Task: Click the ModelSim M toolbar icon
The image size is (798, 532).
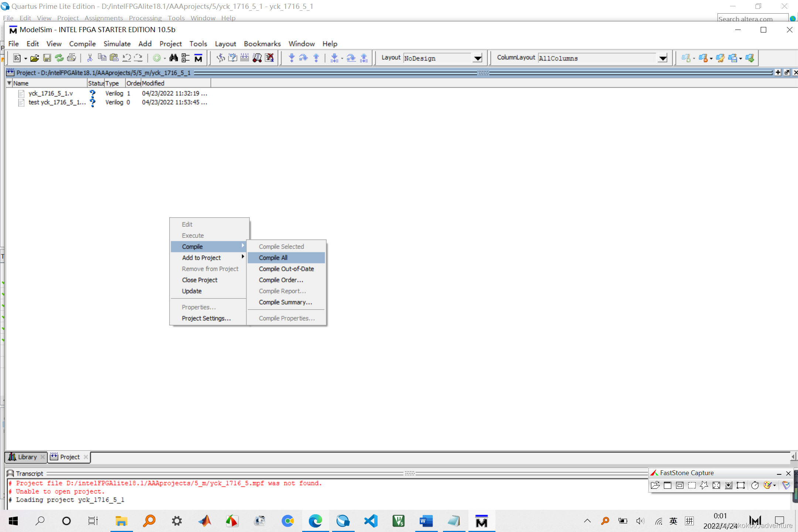Action: (198, 58)
